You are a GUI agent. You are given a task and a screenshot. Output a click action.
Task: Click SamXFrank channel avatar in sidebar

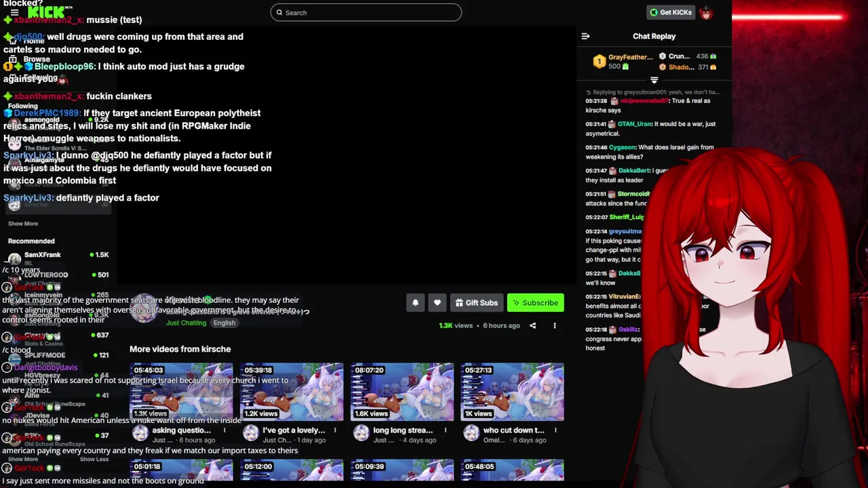tap(14, 259)
